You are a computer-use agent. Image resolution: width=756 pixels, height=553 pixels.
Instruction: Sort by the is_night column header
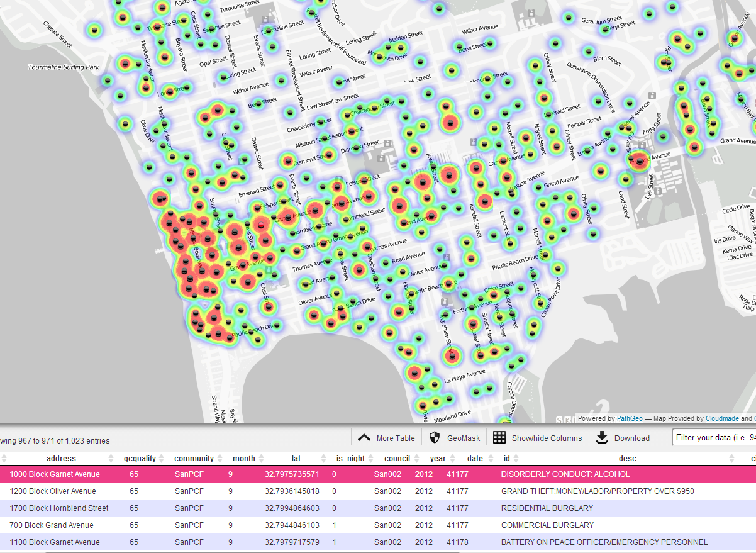(350, 459)
